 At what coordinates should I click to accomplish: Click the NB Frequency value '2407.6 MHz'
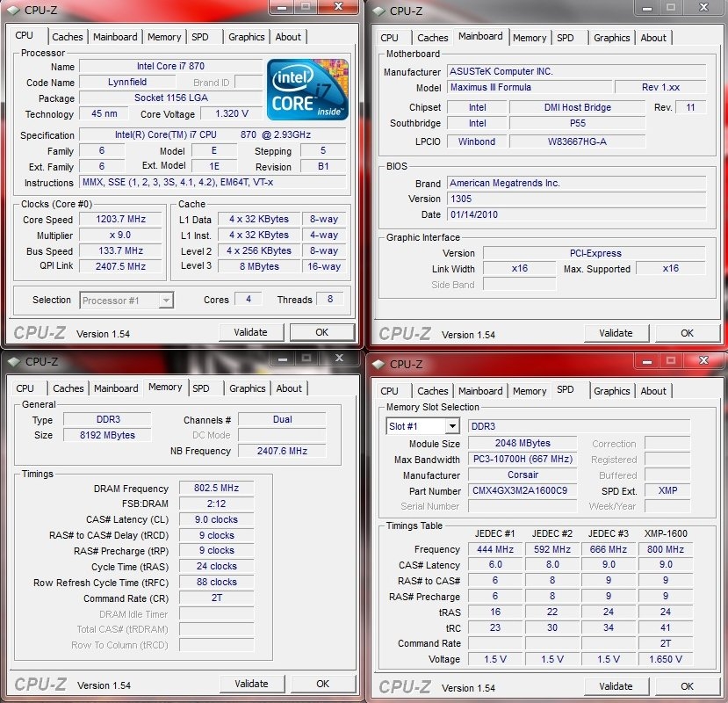click(282, 451)
